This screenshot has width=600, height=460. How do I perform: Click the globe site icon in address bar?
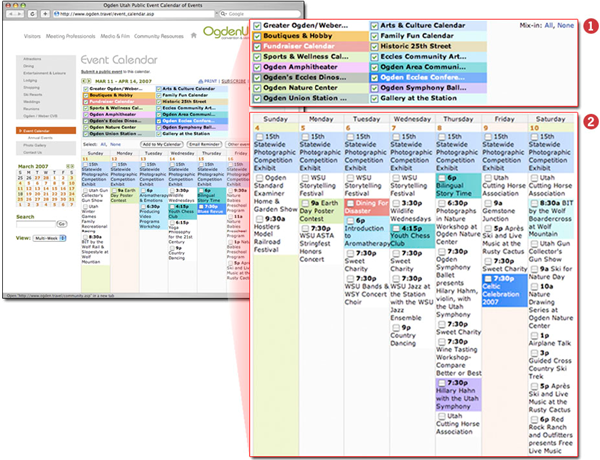[56, 14]
